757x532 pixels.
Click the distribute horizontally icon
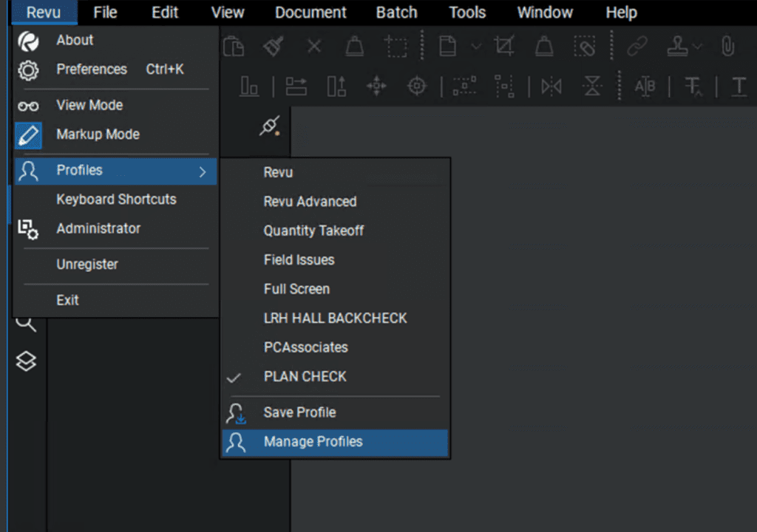(x=464, y=87)
